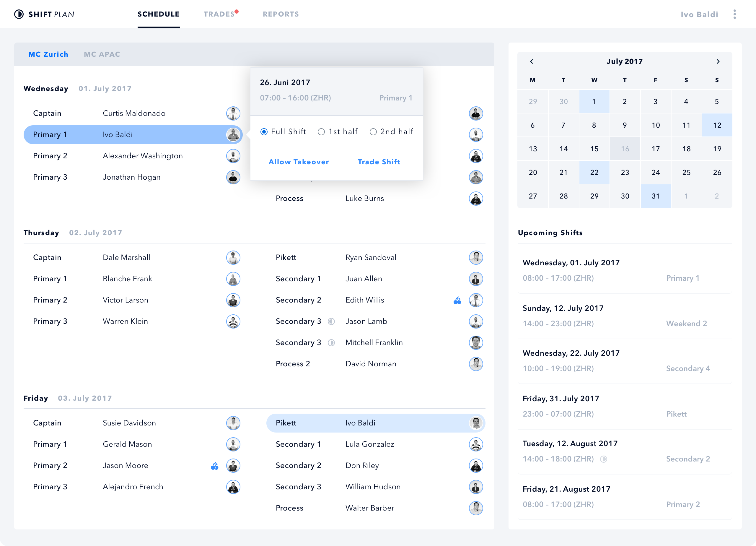Click William Hudson's avatar
This screenshot has width=756, height=546.
[x=476, y=487]
